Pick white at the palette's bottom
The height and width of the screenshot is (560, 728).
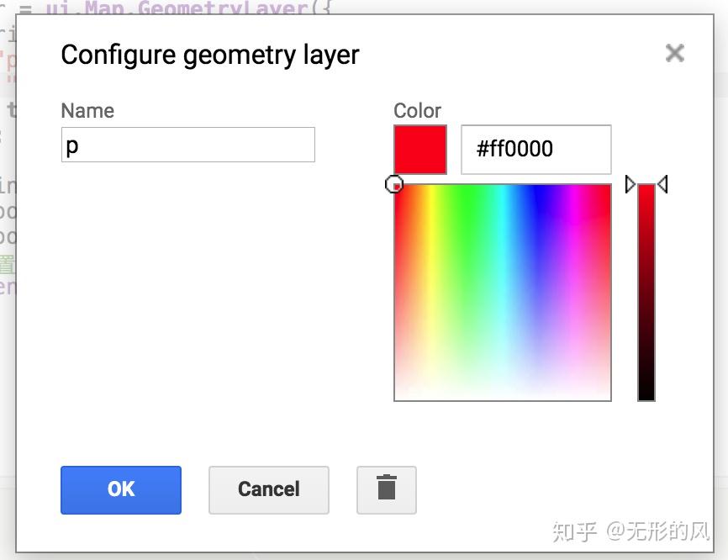(503, 395)
